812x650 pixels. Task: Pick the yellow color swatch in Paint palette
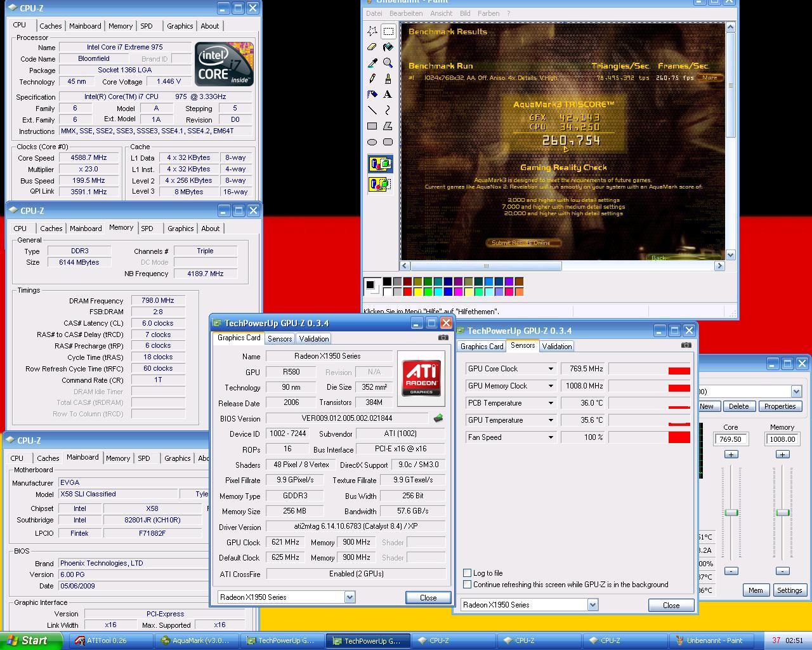tap(417, 291)
